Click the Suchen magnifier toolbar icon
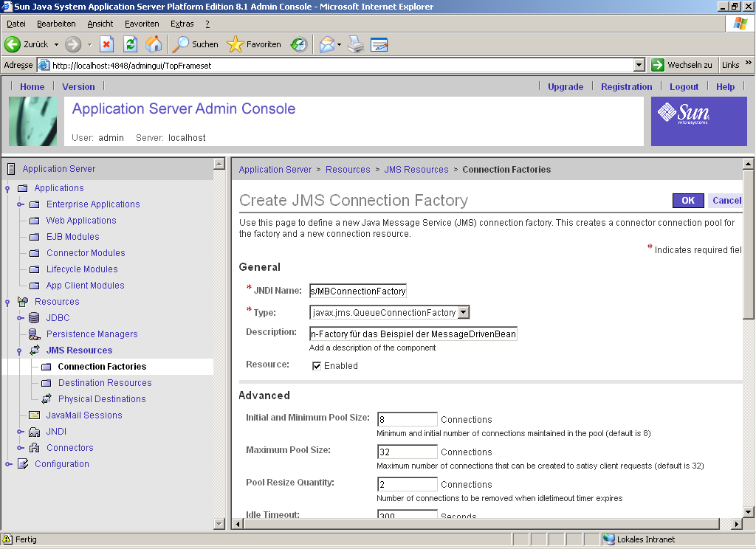Image resolution: width=756 pixels, height=549 pixels. (181, 44)
